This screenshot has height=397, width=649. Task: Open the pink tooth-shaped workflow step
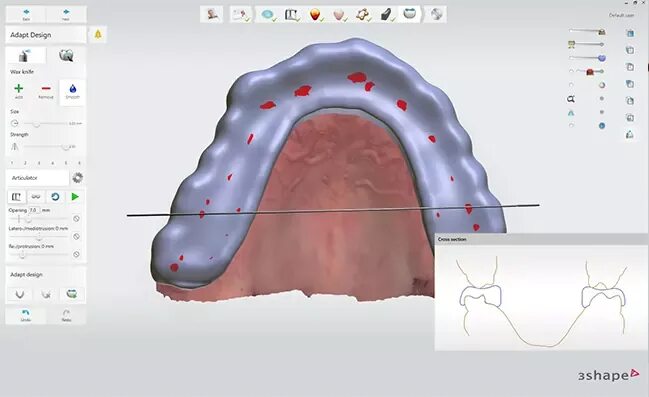[339, 15]
